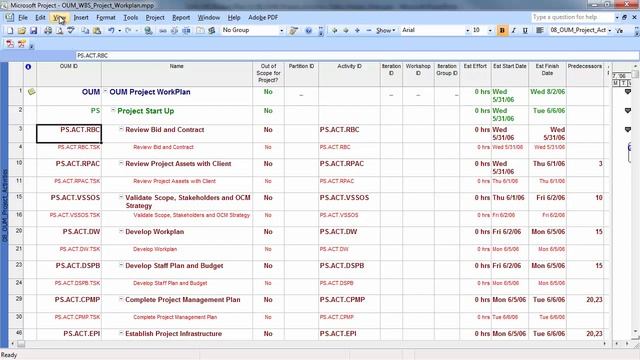This screenshot has height=360, width=640.
Task: Click the align text toolbar button
Action: coord(540,31)
